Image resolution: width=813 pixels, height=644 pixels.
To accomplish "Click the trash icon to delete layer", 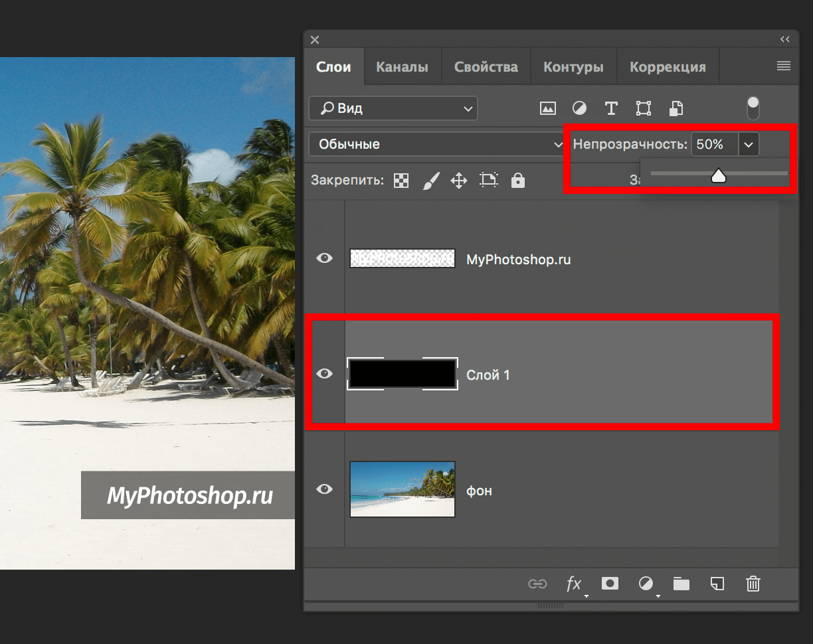I will tap(753, 584).
